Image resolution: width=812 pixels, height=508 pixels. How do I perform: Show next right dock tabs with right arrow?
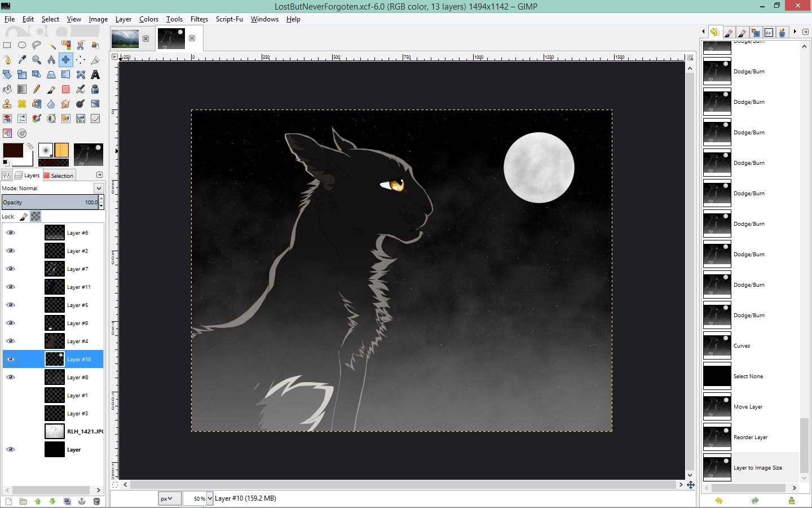coord(795,32)
